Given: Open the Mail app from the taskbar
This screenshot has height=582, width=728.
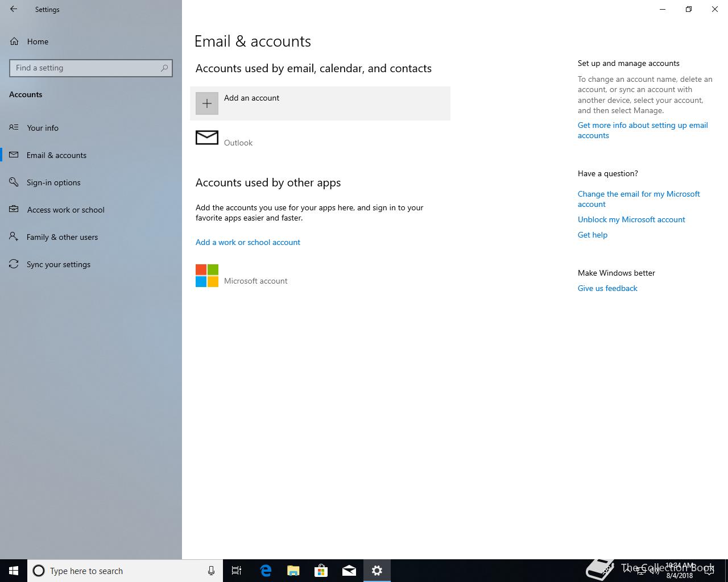Looking at the screenshot, I should (349, 571).
